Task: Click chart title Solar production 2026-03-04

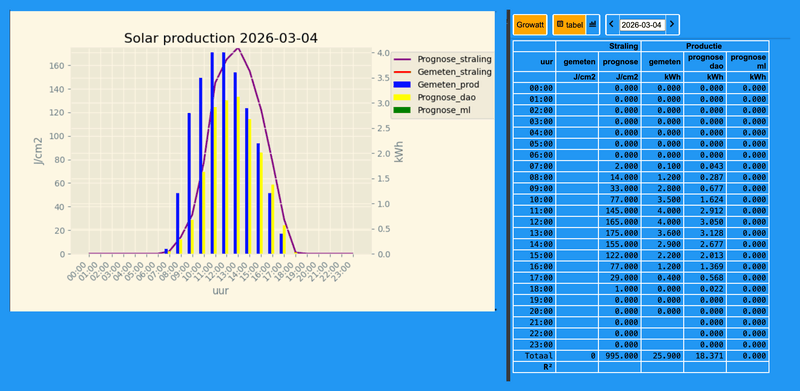Action: click(221, 38)
